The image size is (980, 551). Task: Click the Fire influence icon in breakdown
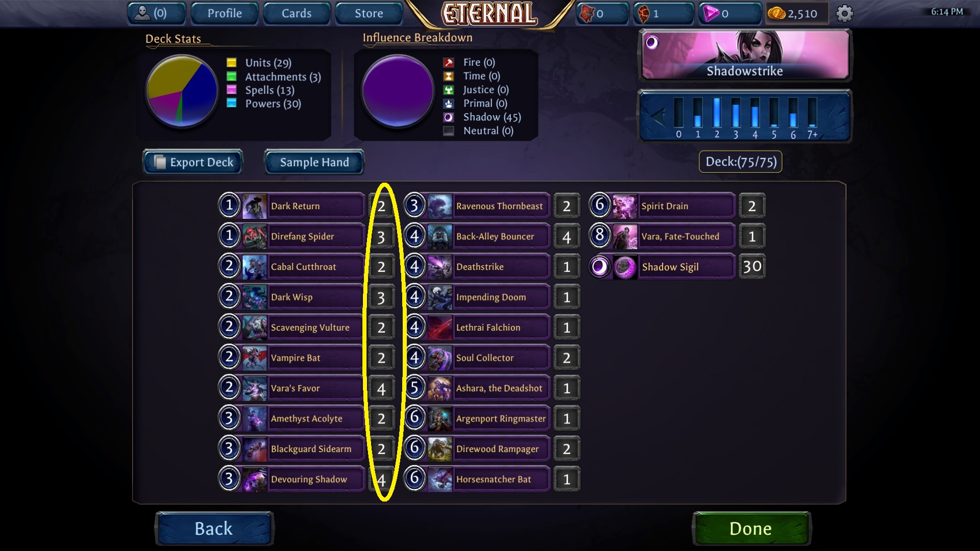coord(449,62)
